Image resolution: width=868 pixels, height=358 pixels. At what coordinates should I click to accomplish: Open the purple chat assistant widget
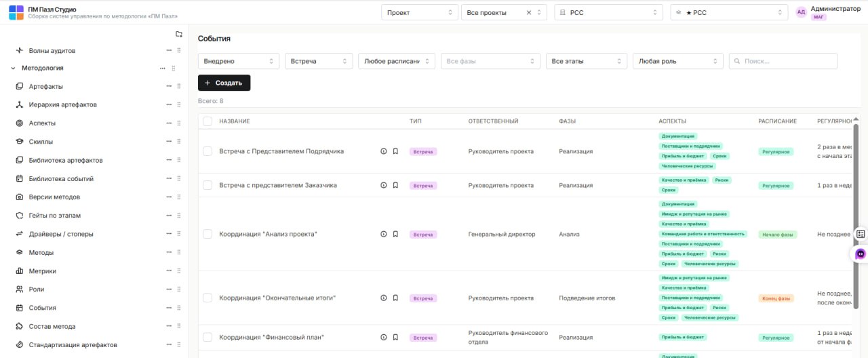(x=860, y=254)
